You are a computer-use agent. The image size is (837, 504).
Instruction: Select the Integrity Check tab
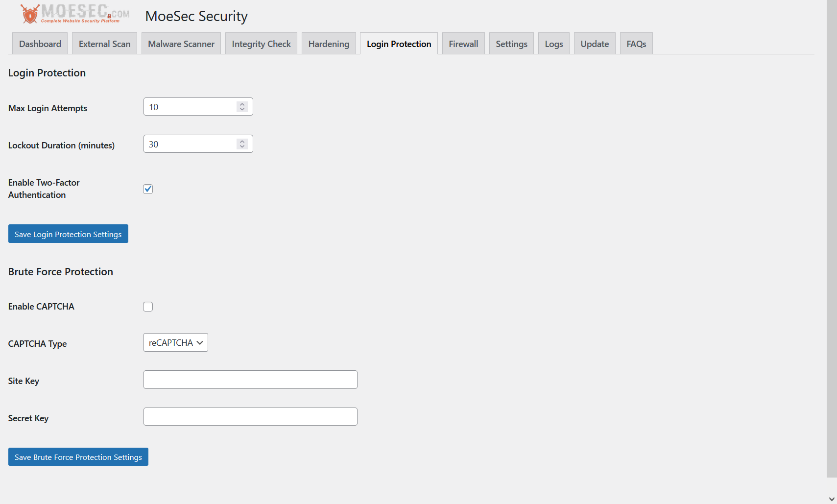point(261,44)
